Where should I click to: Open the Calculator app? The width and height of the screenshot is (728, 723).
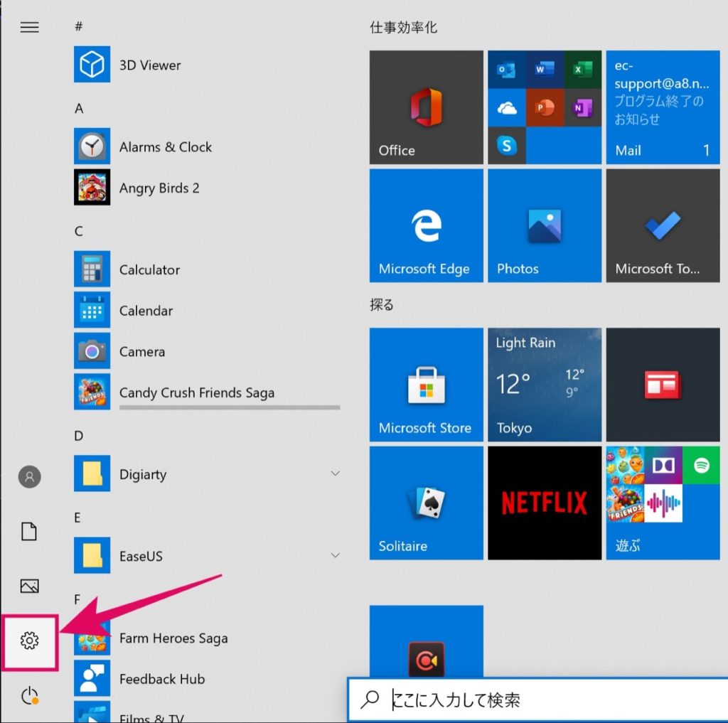[207, 269]
